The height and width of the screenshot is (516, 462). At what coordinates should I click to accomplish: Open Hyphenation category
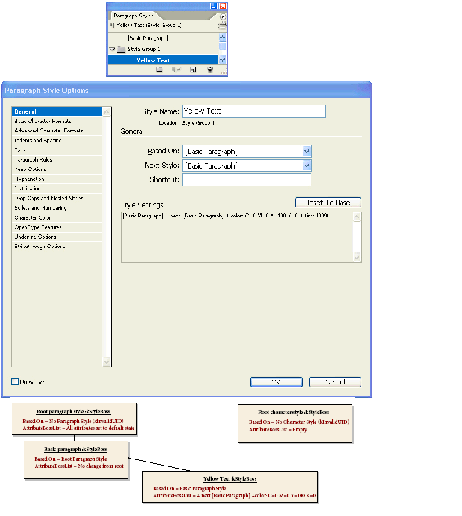coord(30,179)
